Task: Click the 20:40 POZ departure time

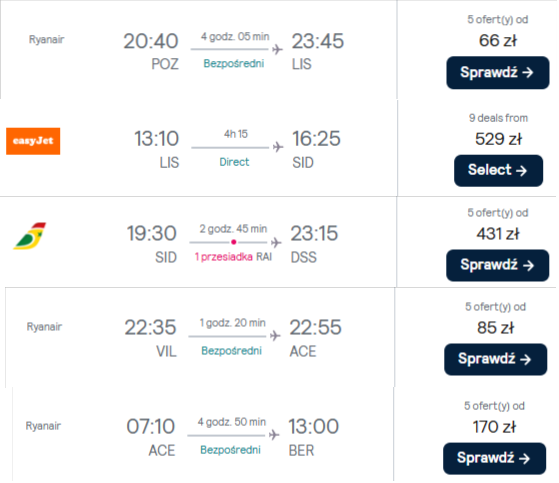Action: pyautogui.click(x=151, y=41)
